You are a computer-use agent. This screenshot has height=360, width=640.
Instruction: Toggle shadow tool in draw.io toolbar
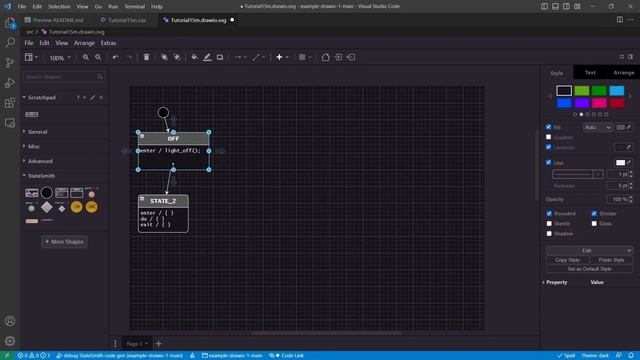click(220, 57)
